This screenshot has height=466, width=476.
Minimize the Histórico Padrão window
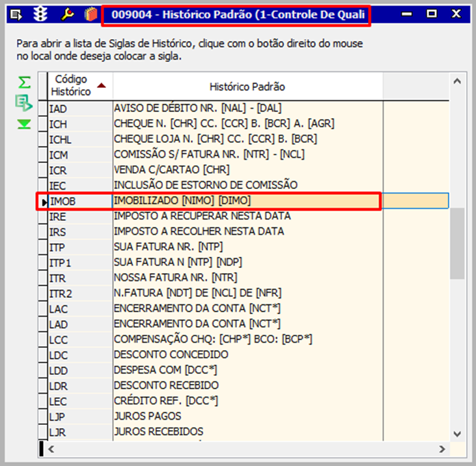[407, 14]
